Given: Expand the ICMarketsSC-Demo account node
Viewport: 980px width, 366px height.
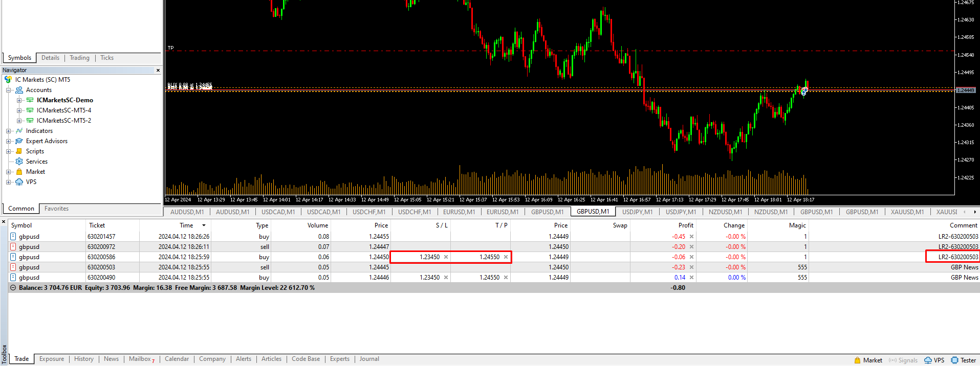Looking at the screenshot, I should coord(19,100).
